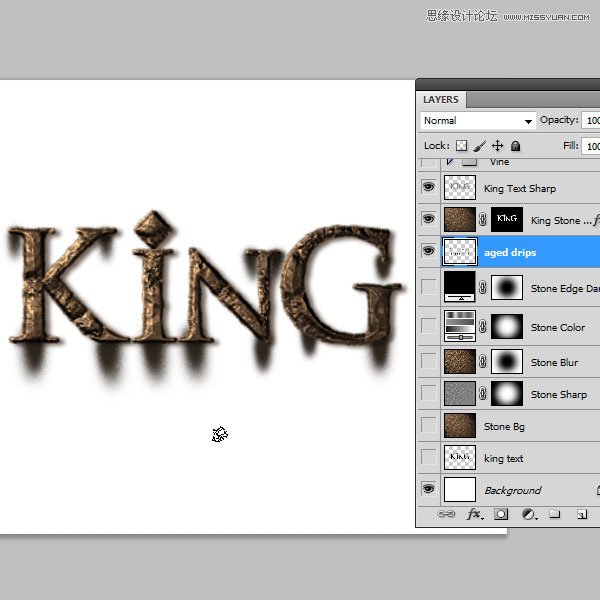Click the lock position icon
The width and height of the screenshot is (600, 600).
tap(497, 146)
